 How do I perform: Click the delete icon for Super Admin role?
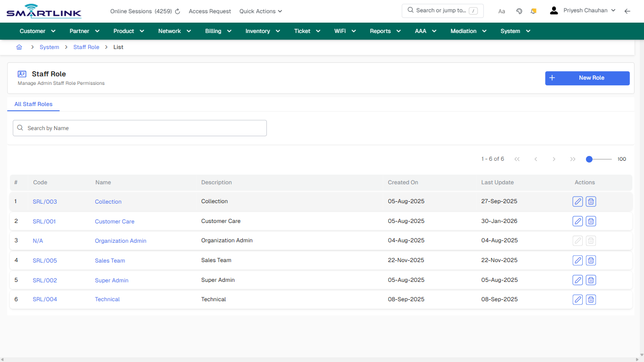pyautogui.click(x=591, y=280)
